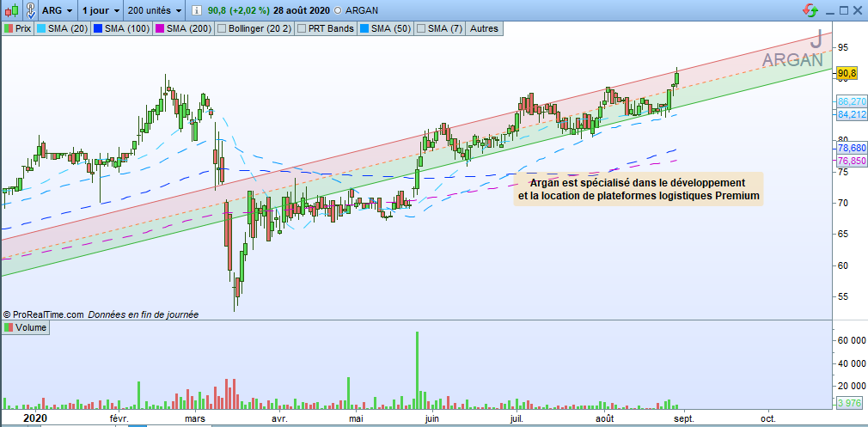The width and height of the screenshot is (868, 427).
Task: Click the yellow 90,8 price label
Action: pos(847,74)
